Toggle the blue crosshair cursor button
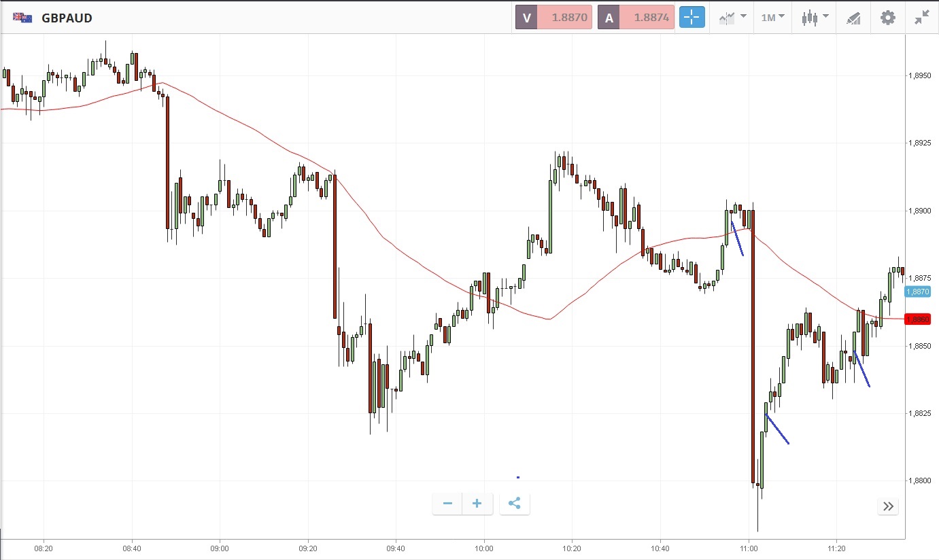The image size is (939, 560). click(x=692, y=18)
